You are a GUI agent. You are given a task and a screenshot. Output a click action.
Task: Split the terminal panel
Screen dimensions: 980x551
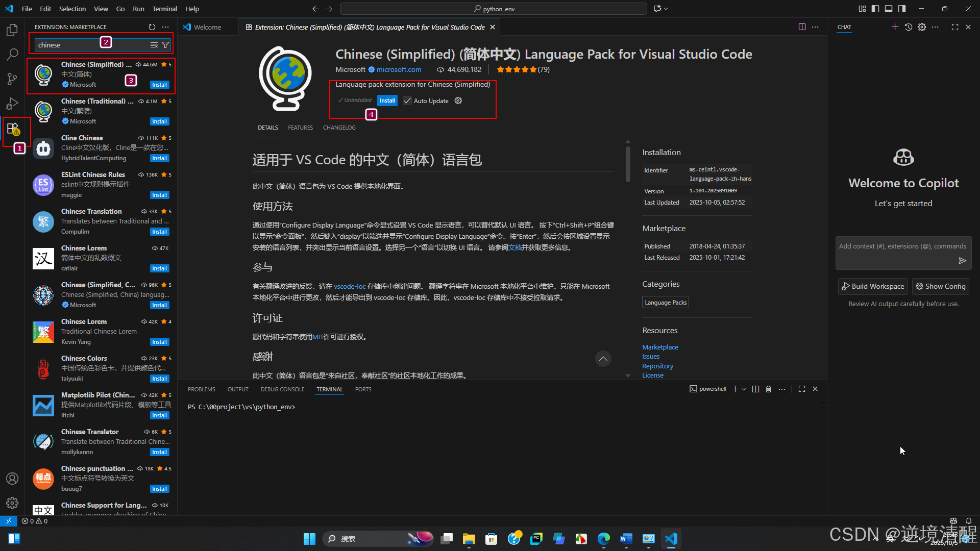click(755, 389)
